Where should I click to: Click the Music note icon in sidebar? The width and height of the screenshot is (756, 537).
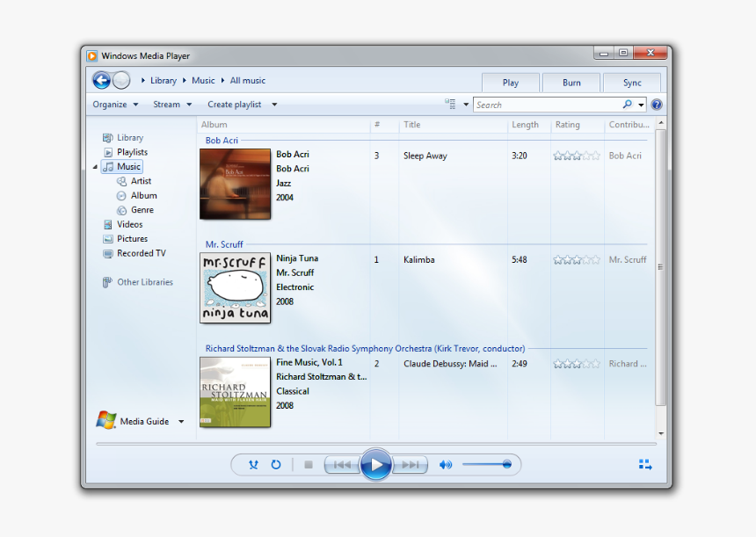pos(108,167)
